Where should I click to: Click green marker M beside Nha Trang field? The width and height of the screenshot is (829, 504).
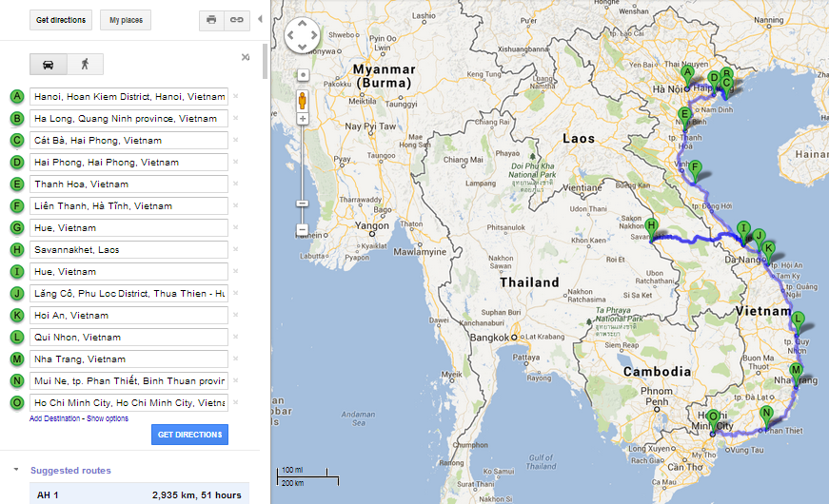[17, 359]
